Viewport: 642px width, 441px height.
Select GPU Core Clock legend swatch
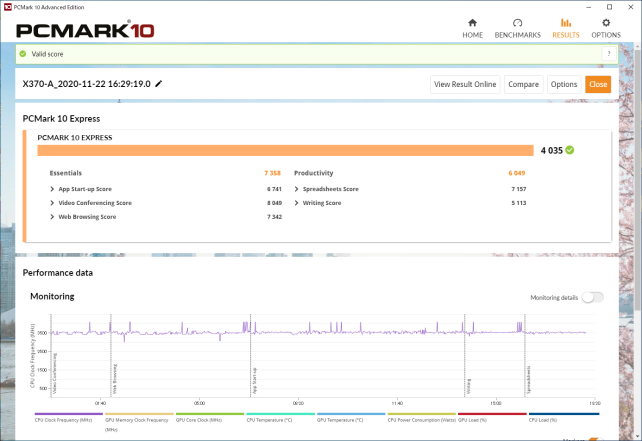click(210, 414)
